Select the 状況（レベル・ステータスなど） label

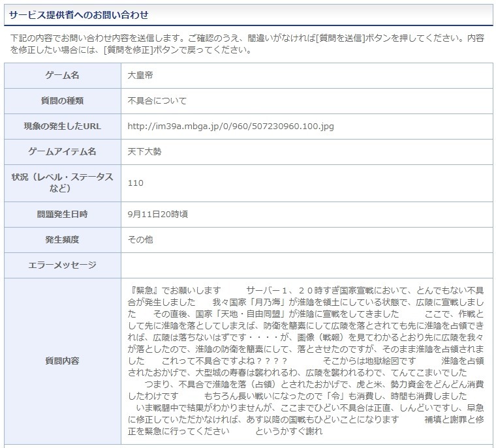[62, 183]
